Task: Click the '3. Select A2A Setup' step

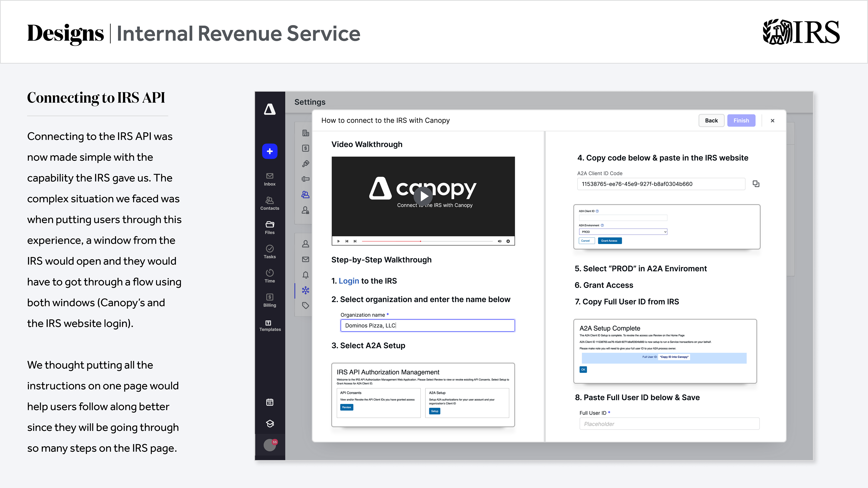Action: pos(368,345)
